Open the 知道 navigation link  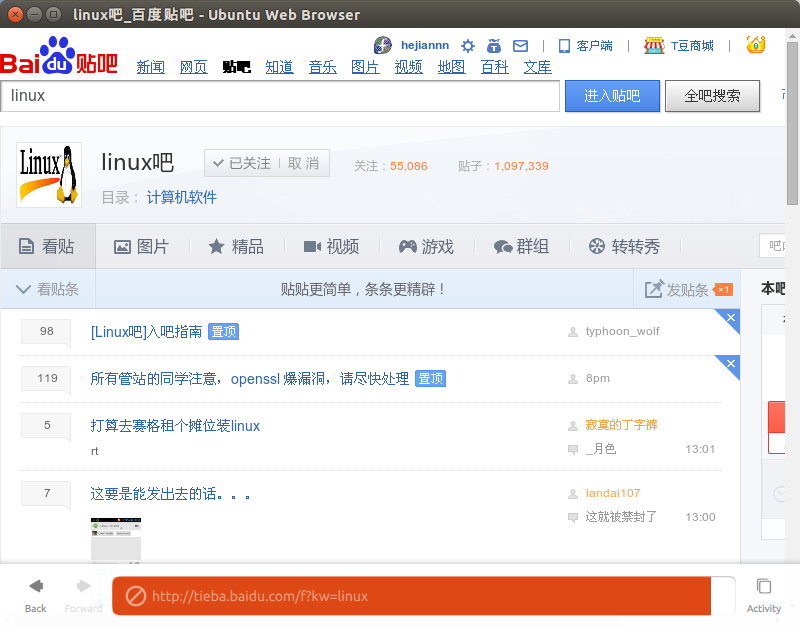[x=279, y=67]
